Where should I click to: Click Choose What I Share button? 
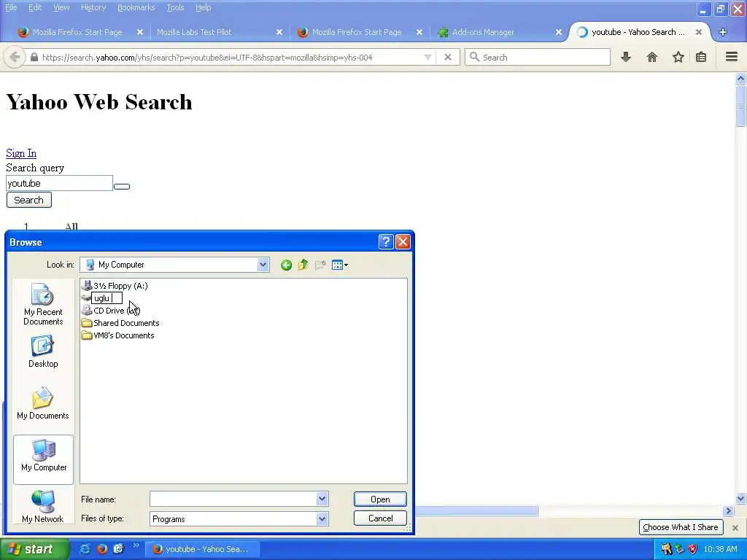681,527
